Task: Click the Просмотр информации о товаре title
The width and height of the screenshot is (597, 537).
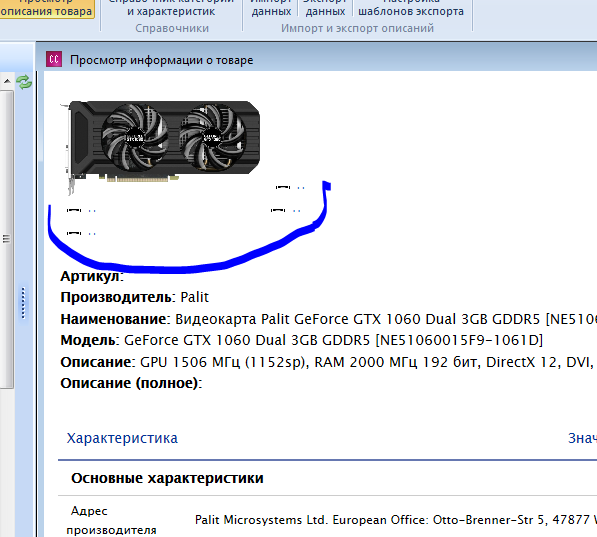Action: coord(161,60)
